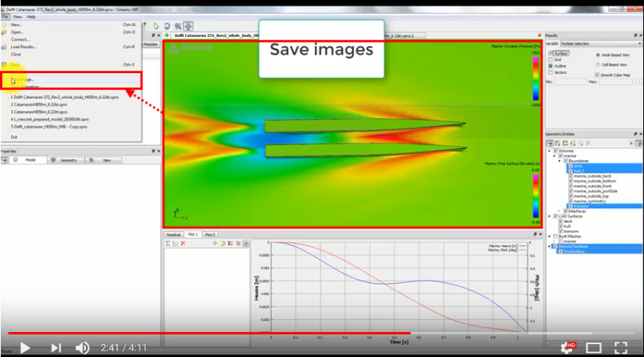Collapse the Volumes tree node
This screenshot has height=357, width=644.
point(550,151)
